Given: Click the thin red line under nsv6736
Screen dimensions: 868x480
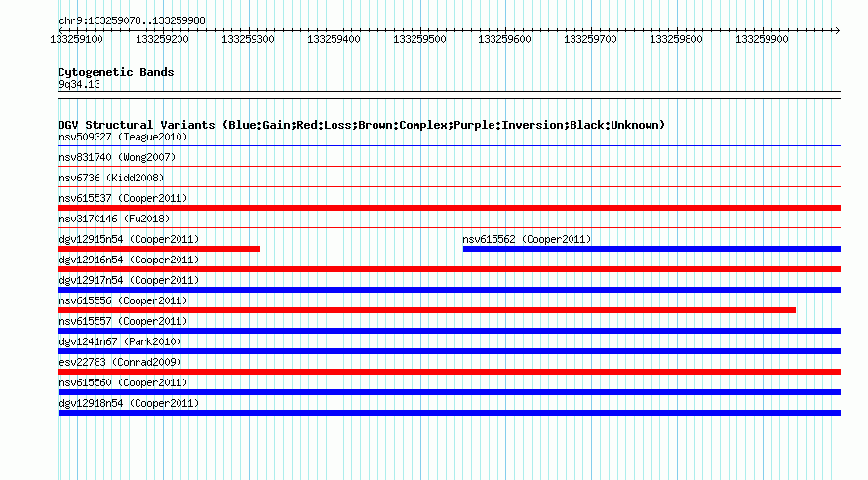Looking at the screenshot, I should click(x=449, y=187).
